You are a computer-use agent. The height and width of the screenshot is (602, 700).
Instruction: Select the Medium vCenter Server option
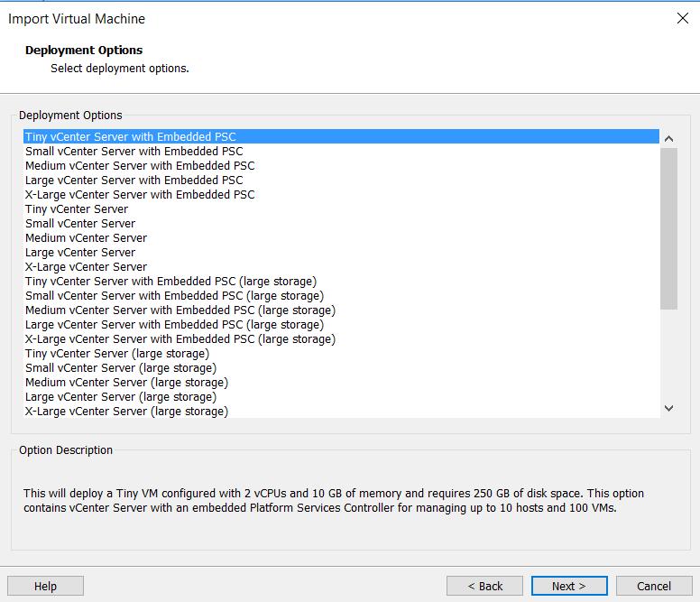pos(341,237)
